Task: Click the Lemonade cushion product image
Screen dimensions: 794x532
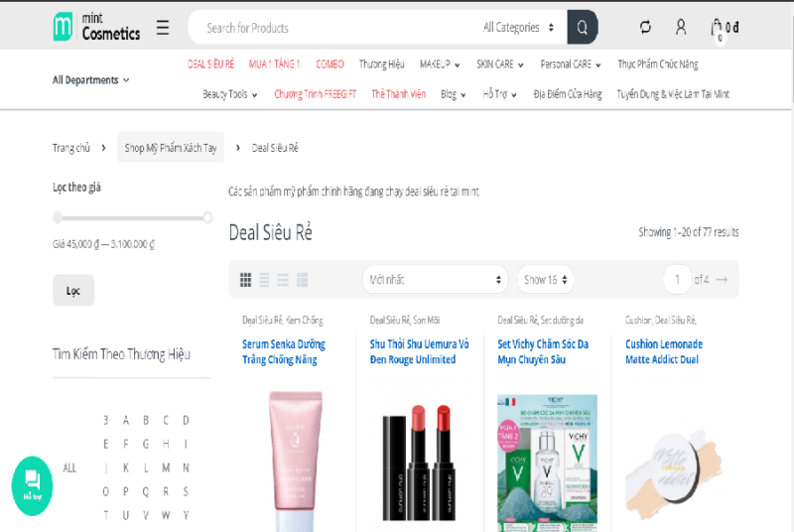Action: pyautogui.click(x=673, y=474)
